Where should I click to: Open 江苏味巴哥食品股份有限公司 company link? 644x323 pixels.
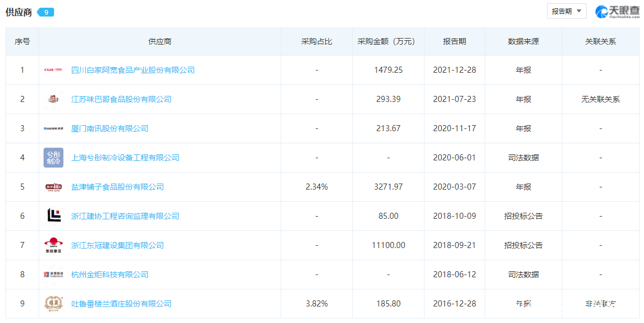(121, 99)
